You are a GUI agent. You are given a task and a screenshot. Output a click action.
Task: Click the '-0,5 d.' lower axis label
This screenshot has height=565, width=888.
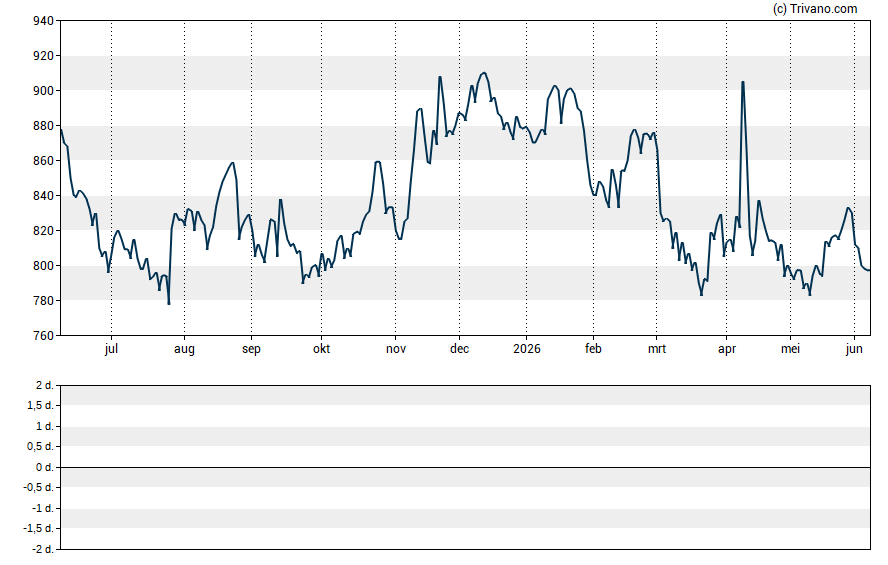coord(39,487)
